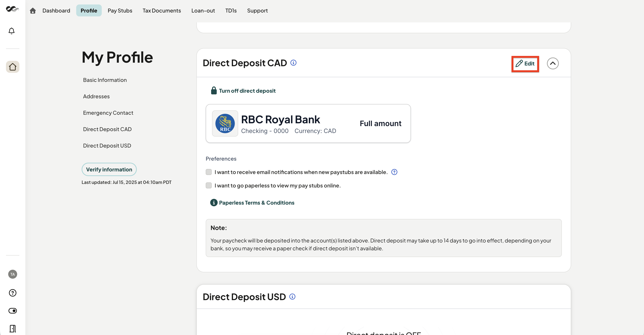Collapse the Direct Deposit CAD section
The image size is (644, 335).
[553, 64]
